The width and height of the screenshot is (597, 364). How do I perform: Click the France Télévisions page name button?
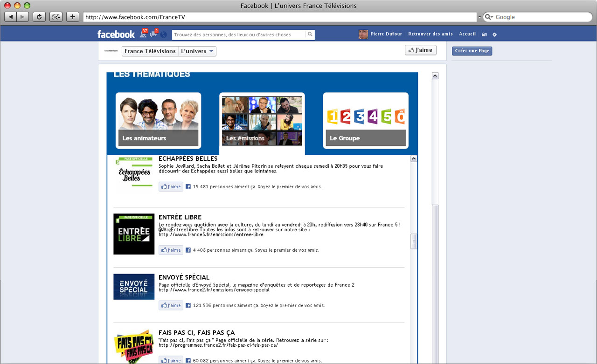coord(150,51)
